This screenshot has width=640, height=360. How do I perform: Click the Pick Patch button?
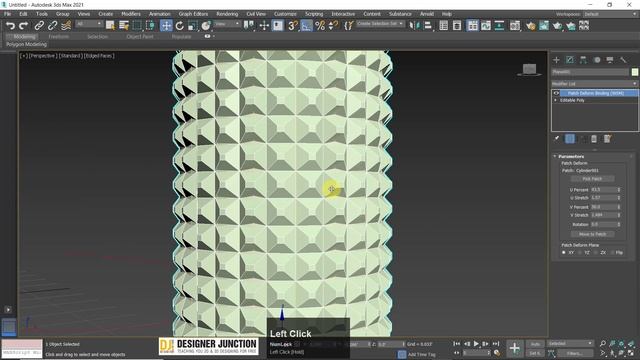(592, 179)
